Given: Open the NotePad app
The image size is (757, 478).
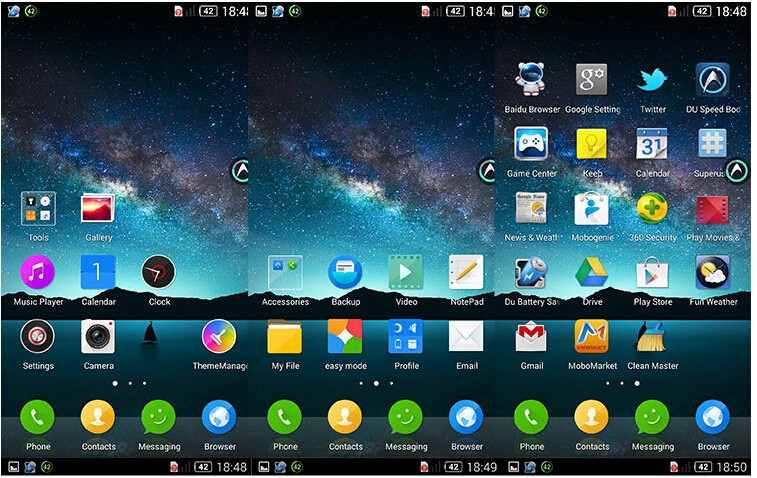Looking at the screenshot, I should click(x=466, y=272).
